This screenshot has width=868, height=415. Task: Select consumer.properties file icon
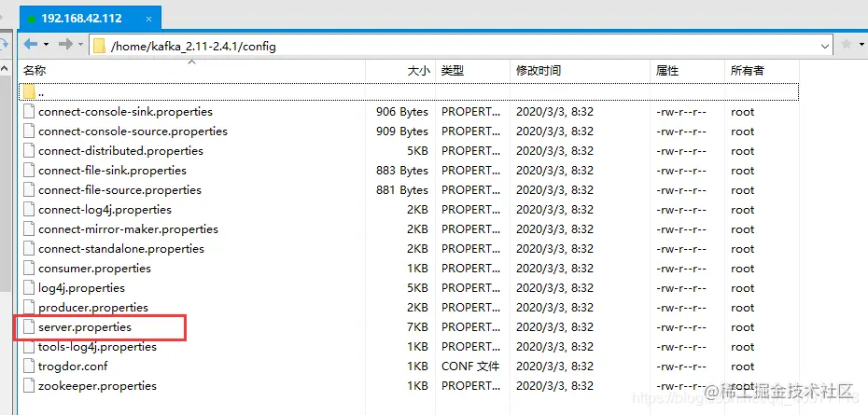coord(29,269)
